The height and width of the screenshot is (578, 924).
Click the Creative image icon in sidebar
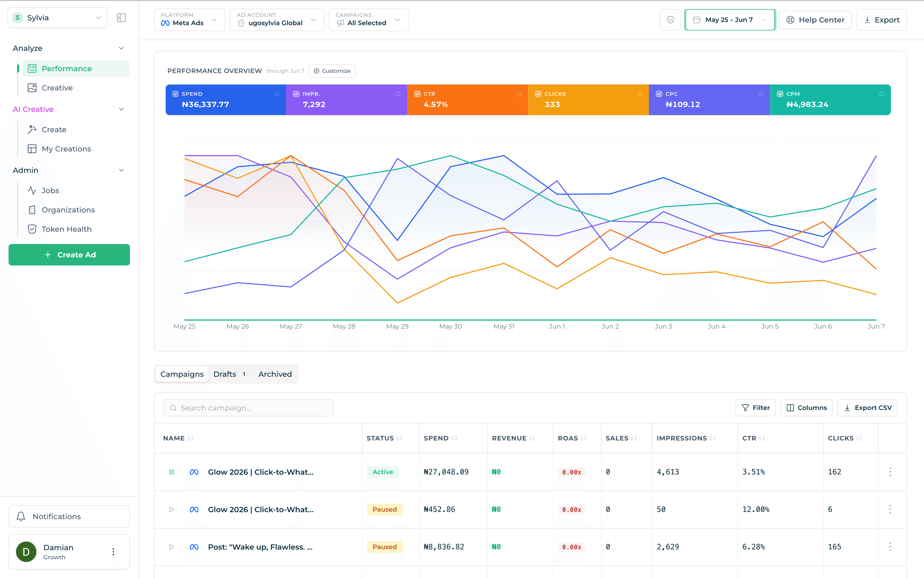tap(32, 88)
